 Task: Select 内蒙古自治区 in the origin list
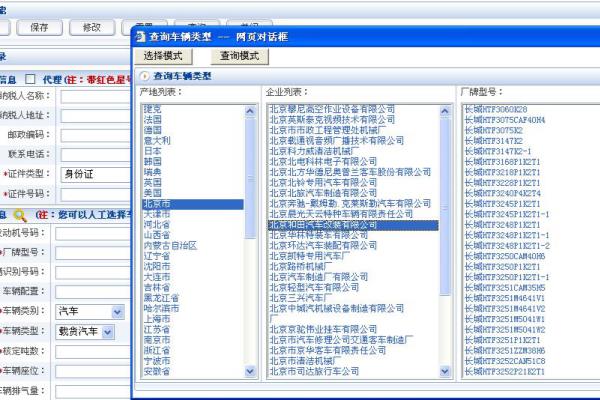171,245
